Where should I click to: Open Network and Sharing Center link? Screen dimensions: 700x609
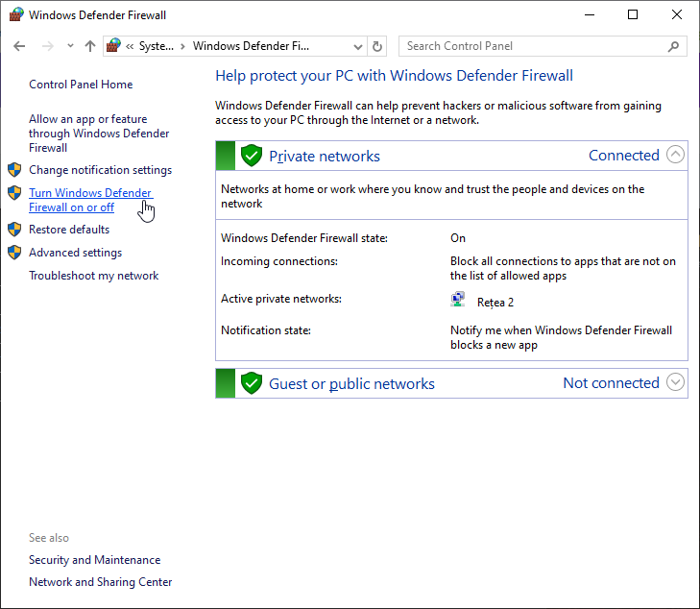pyautogui.click(x=101, y=582)
